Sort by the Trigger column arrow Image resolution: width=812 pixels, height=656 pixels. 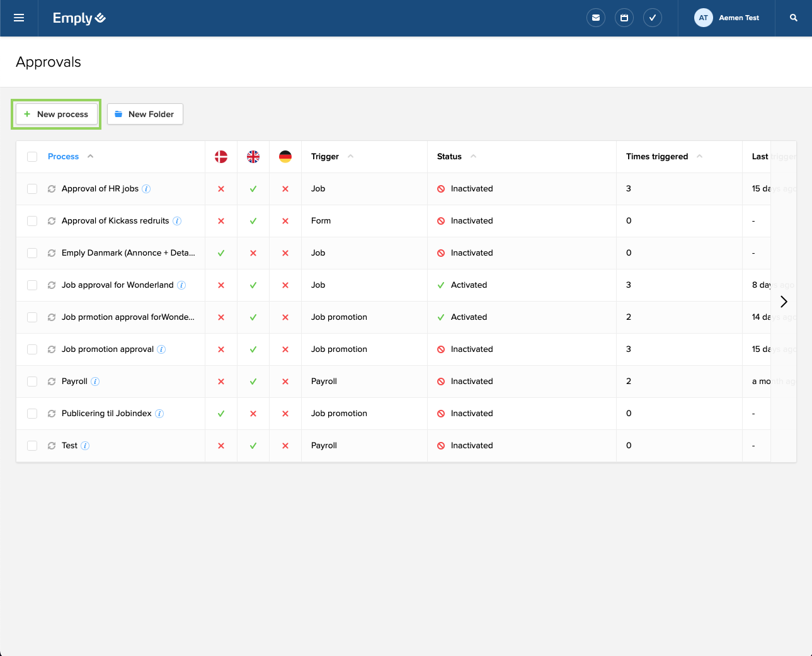pyautogui.click(x=350, y=156)
